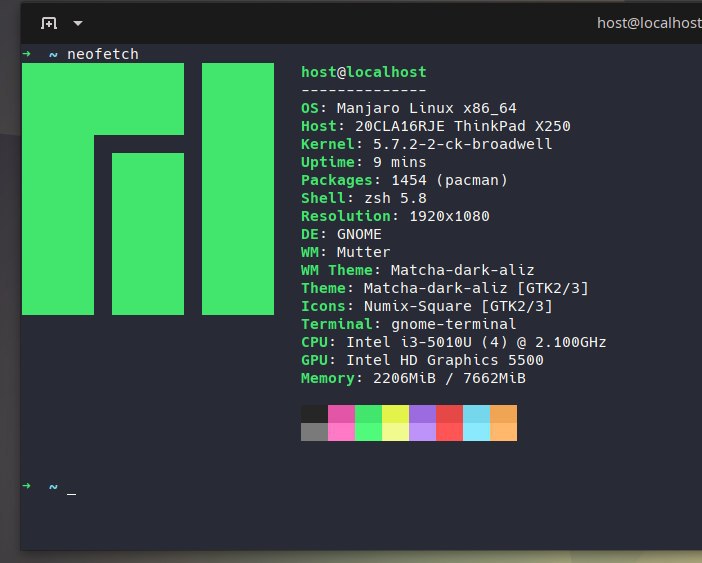Click the Manjaro logo ASCII art
This screenshot has width=702, height=563.
pyautogui.click(x=148, y=189)
